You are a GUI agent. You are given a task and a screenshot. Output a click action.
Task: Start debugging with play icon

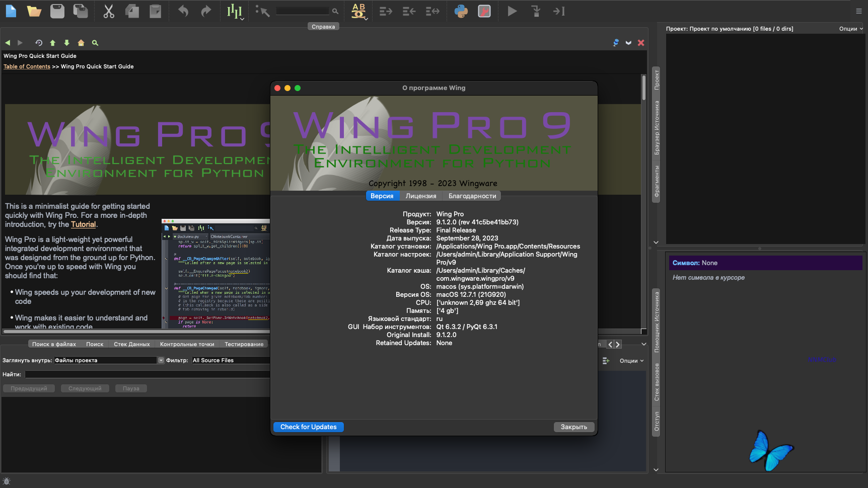[x=512, y=11]
